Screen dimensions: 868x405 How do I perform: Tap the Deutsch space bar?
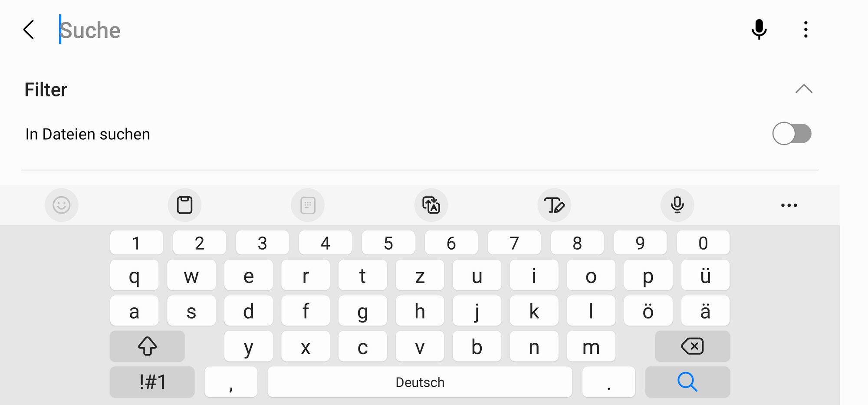coord(420,382)
